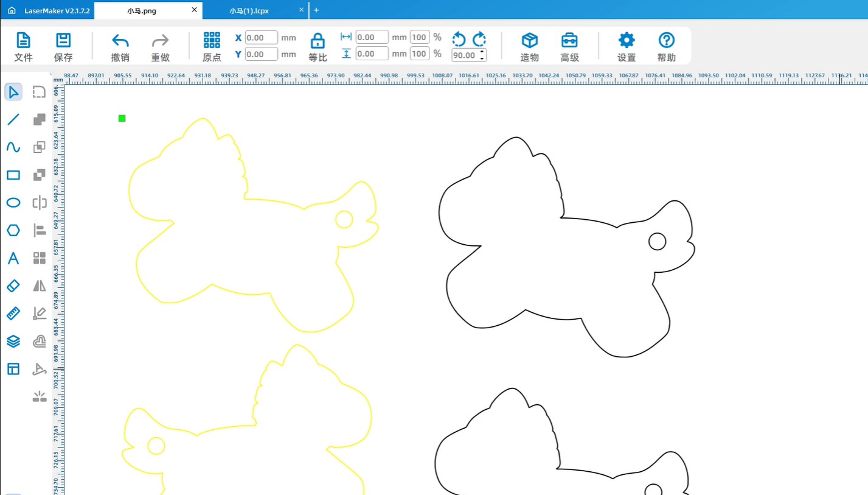This screenshot has width=868, height=495.
Task: Open the 高级 advanced toolbox
Action: 569,47
